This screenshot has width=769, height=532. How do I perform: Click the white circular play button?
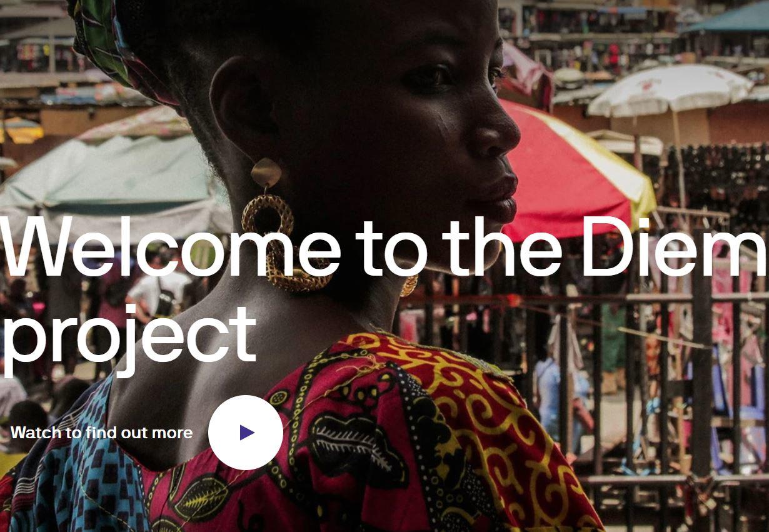click(245, 433)
